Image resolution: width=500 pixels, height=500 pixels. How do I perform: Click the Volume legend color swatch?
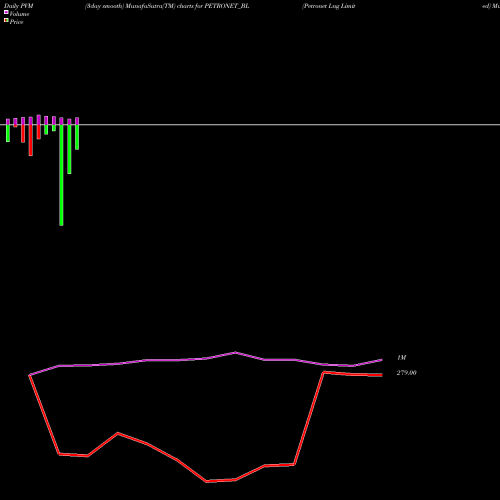(x=6, y=12)
